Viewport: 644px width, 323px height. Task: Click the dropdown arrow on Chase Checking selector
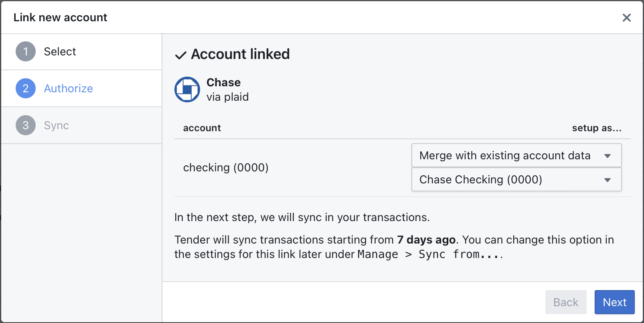pyautogui.click(x=608, y=180)
